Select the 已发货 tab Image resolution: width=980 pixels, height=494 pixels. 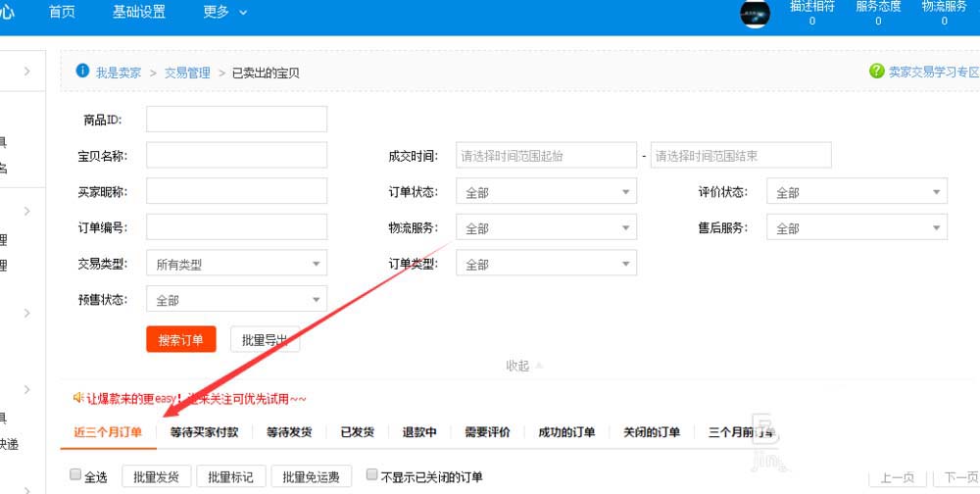357,432
